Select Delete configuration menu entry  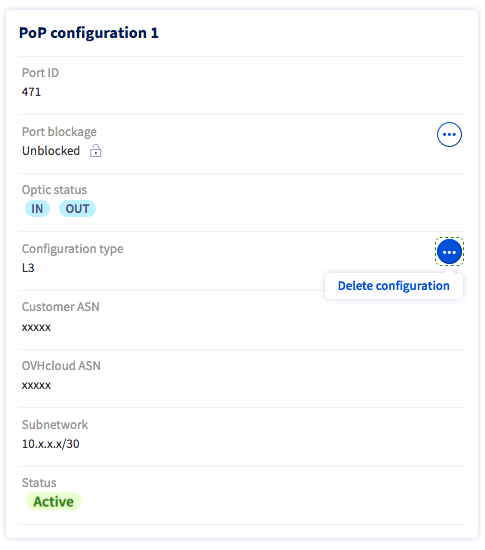click(x=393, y=286)
